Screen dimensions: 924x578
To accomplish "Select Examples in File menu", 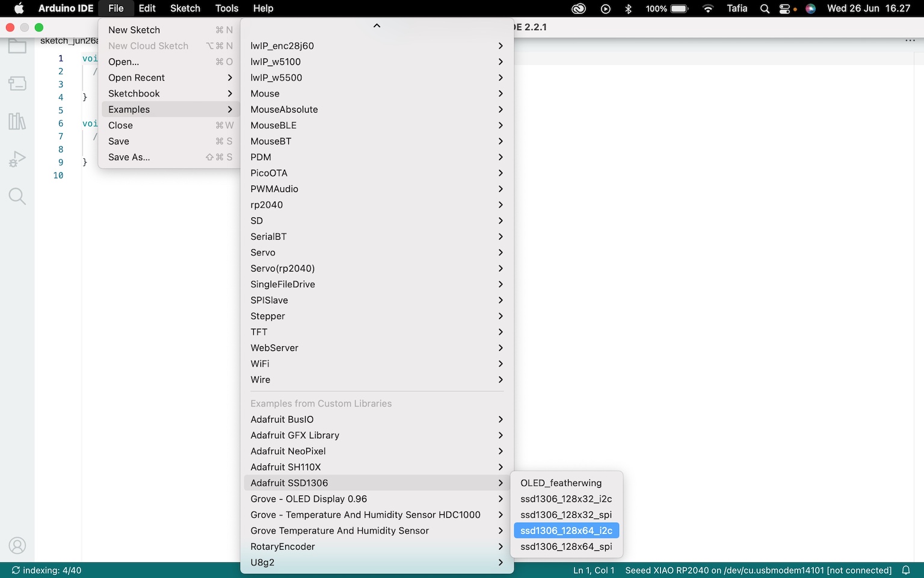I will click(x=170, y=110).
